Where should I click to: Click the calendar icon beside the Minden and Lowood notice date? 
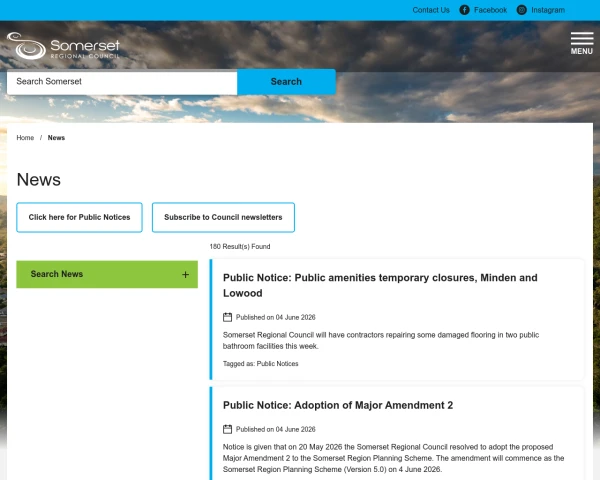(227, 317)
